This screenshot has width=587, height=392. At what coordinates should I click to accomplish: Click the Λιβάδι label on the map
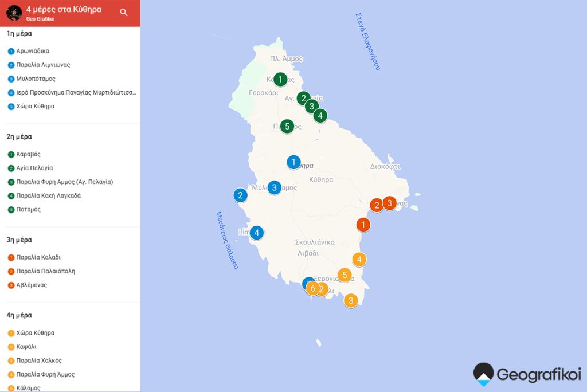click(308, 253)
